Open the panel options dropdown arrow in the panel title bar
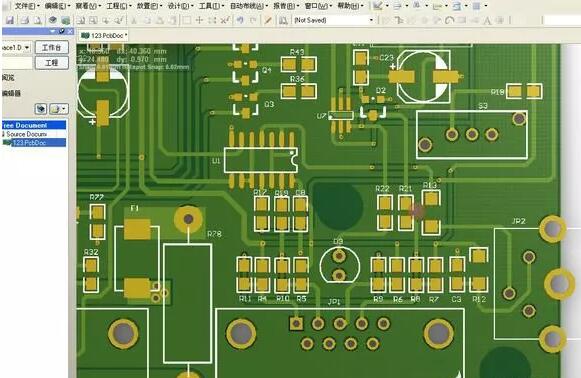The width and height of the screenshot is (581, 378). pos(53,32)
